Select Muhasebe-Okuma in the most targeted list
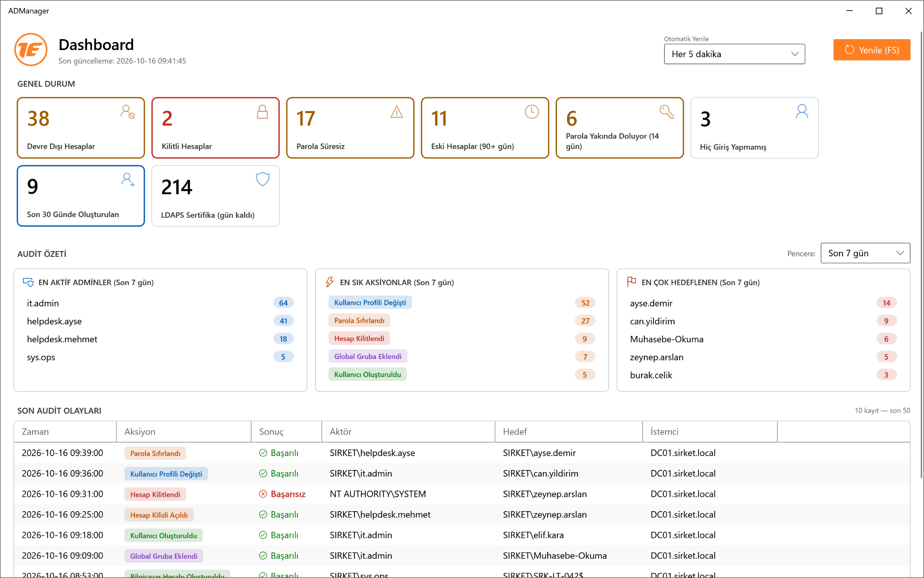Screen dimensions: 924x578 point(763,339)
